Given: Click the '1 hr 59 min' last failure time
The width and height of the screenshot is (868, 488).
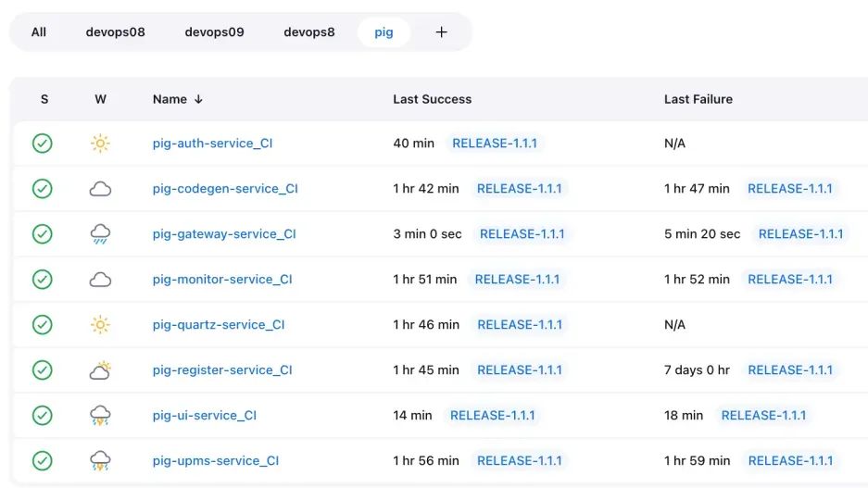Looking at the screenshot, I should 697,461.
